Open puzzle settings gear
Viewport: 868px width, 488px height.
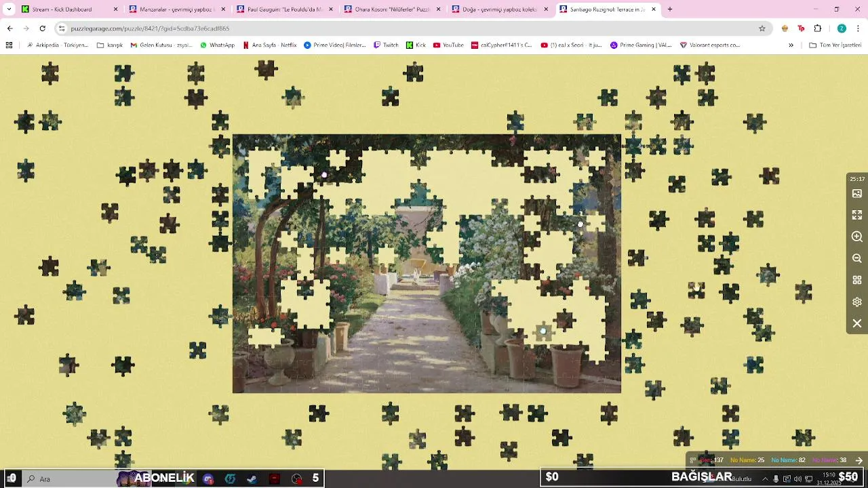click(x=857, y=302)
